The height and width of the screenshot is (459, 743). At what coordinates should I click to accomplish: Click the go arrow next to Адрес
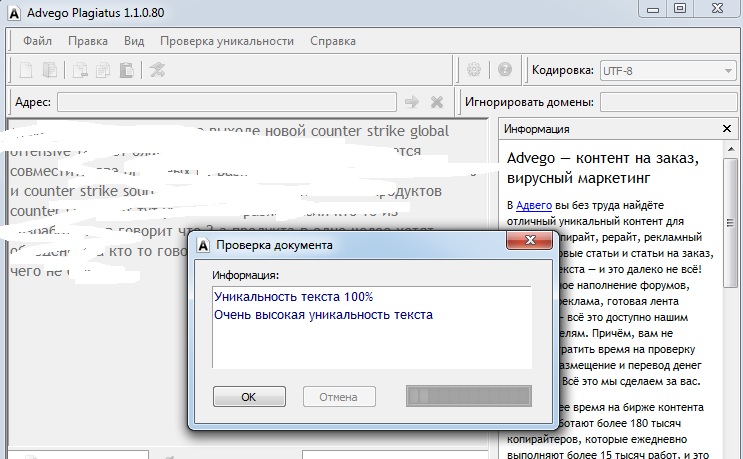coord(412,102)
